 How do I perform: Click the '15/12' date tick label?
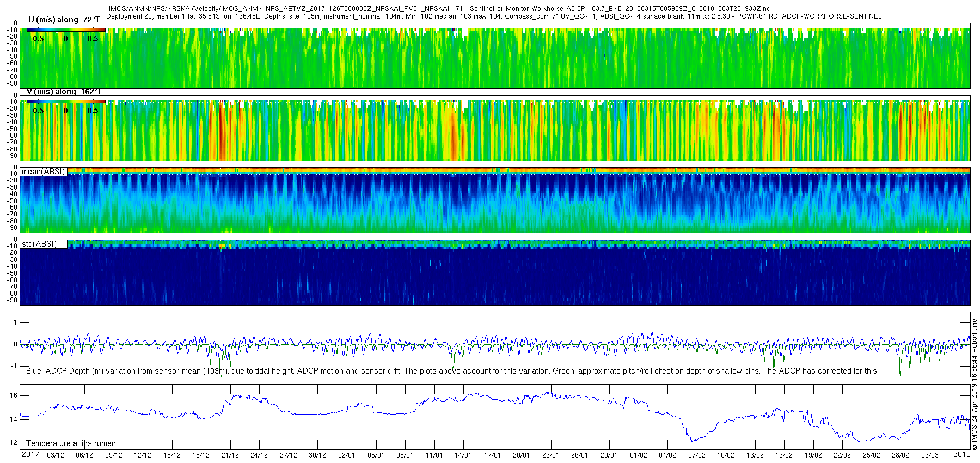171,455
